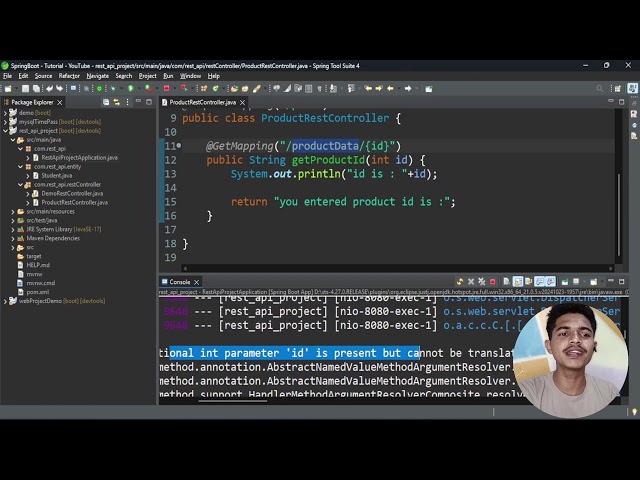Click the Forward navigation arrow in toolbar
The width and height of the screenshot is (640, 480).
pos(408,89)
